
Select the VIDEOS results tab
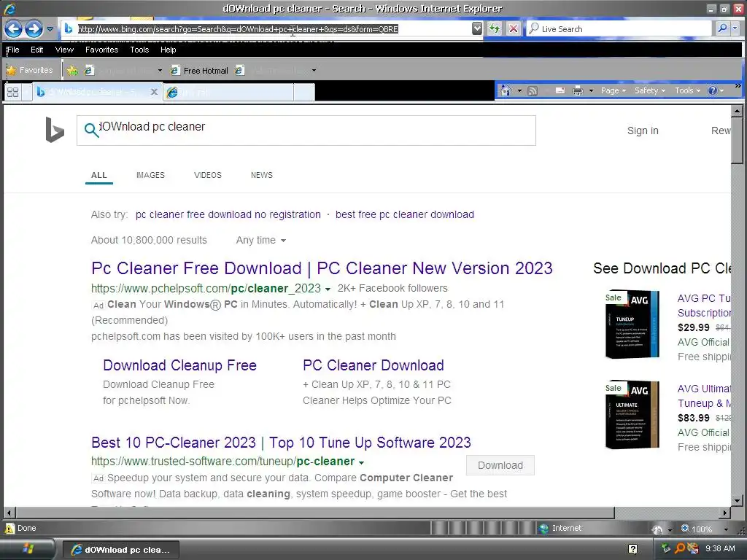click(208, 175)
